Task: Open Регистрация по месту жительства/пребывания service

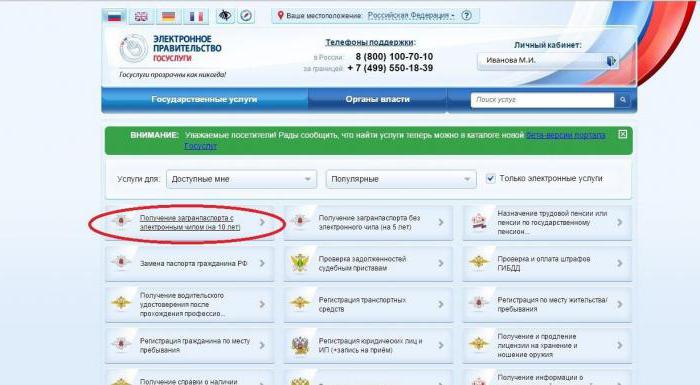Action: (553, 304)
